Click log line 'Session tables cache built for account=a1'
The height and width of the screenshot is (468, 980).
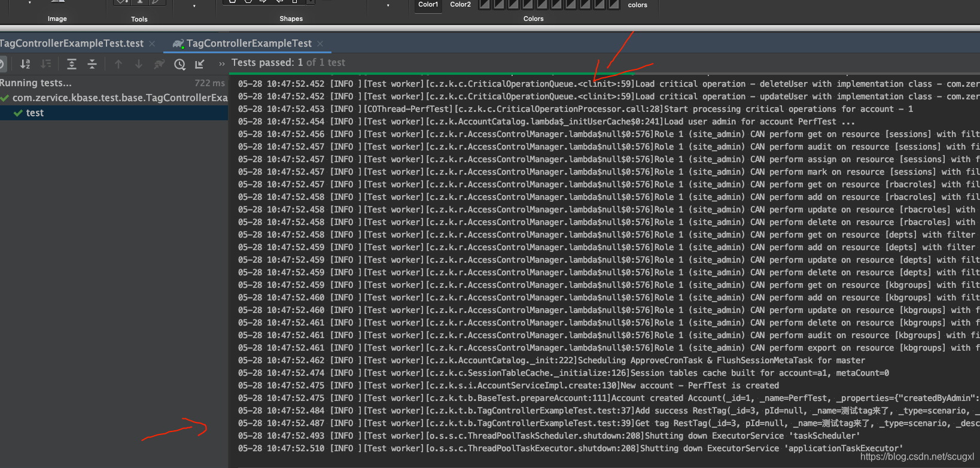coord(564,373)
